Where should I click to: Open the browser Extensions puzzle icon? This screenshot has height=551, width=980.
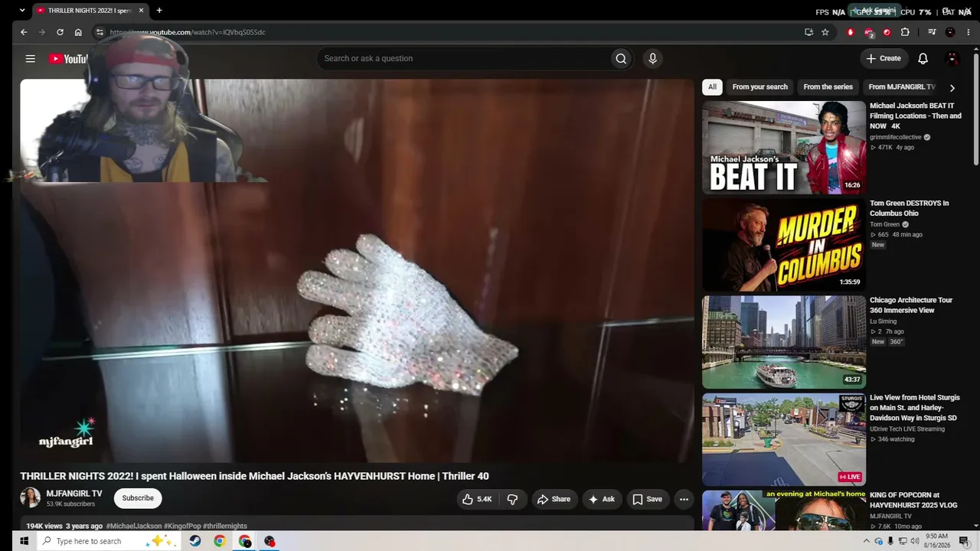[x=905, y=32]
